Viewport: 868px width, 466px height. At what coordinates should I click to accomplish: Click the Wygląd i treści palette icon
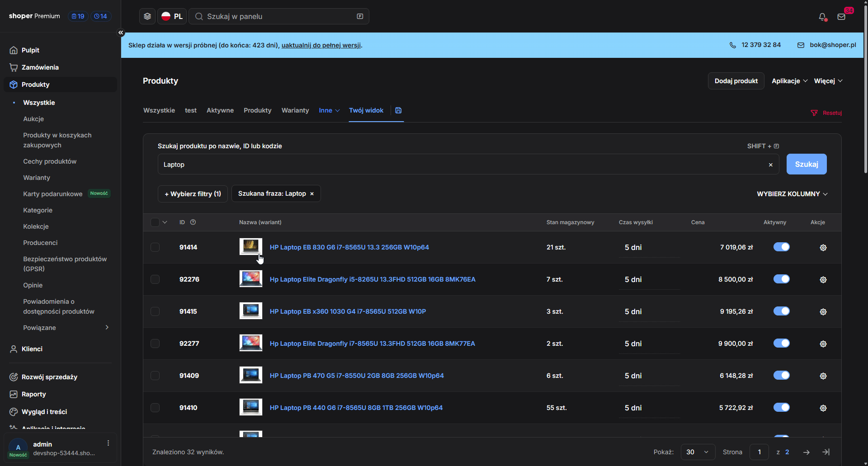click(x=14, y=412)
